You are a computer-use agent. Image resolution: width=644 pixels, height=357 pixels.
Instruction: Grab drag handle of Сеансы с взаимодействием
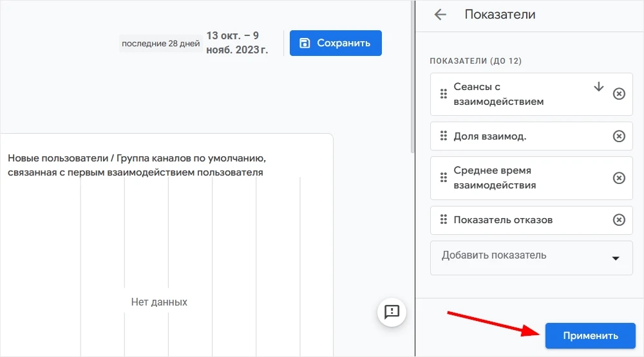pos(444,94)
